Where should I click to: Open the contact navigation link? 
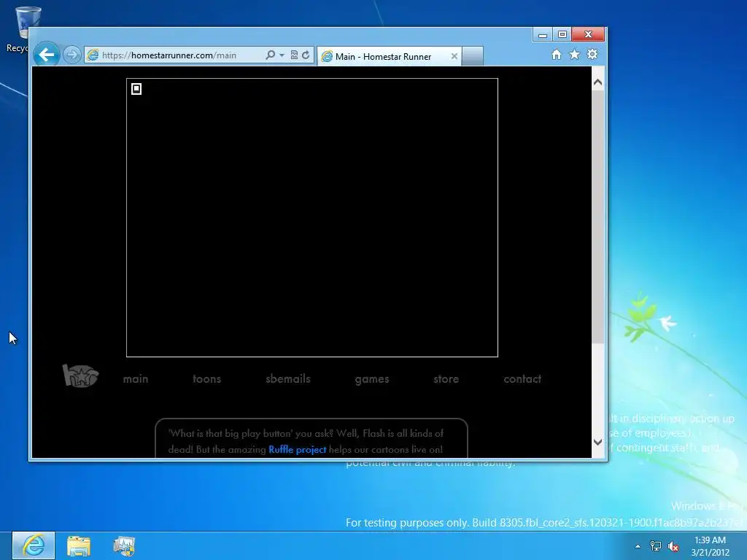522,379
